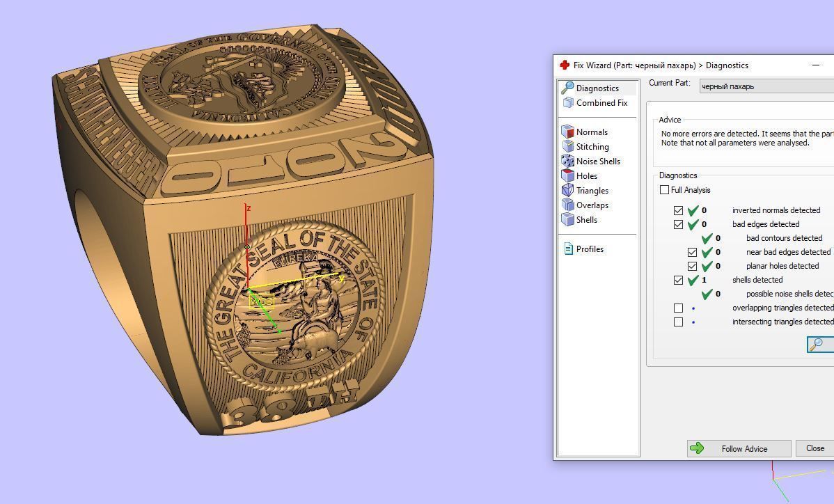Image resolution: width=834 pixels, height=504 pixels.
Task: Open the Profiles section
Action: click(x=590, y=249)
